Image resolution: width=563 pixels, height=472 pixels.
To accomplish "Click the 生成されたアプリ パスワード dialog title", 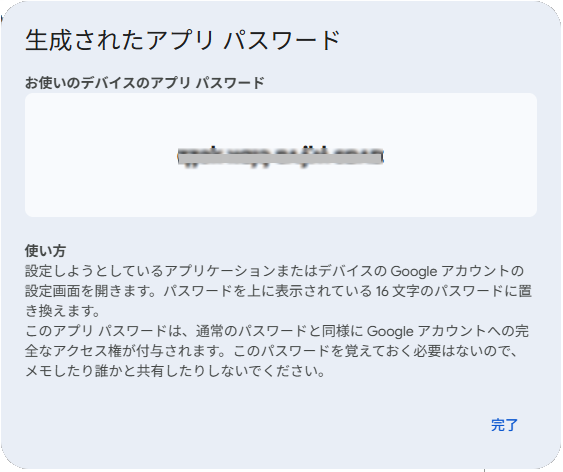I will coord(182,40).
